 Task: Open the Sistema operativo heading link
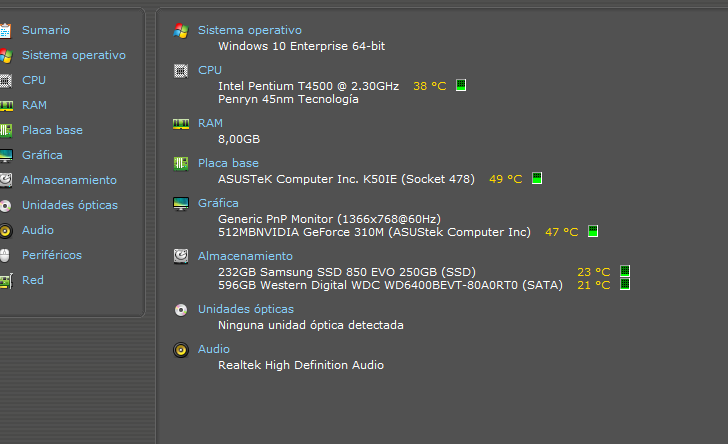point(250,30)
